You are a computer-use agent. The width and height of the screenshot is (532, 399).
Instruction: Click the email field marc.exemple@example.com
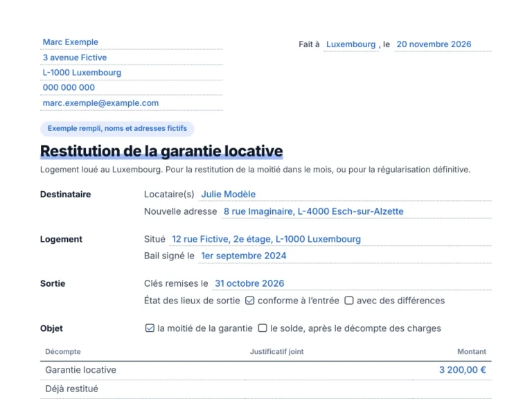coord(132,103)
